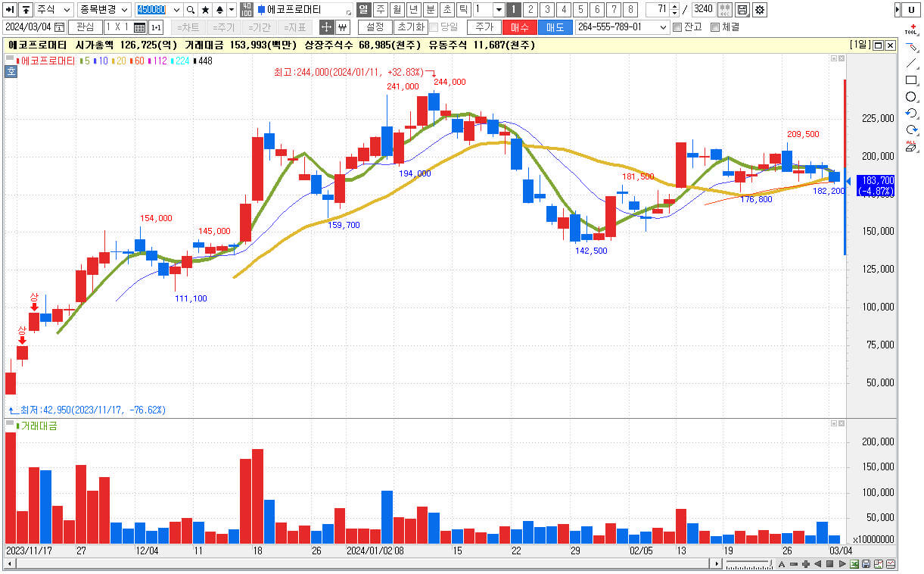Select the 년 yearly period toggle

click(x=413, y=10)
